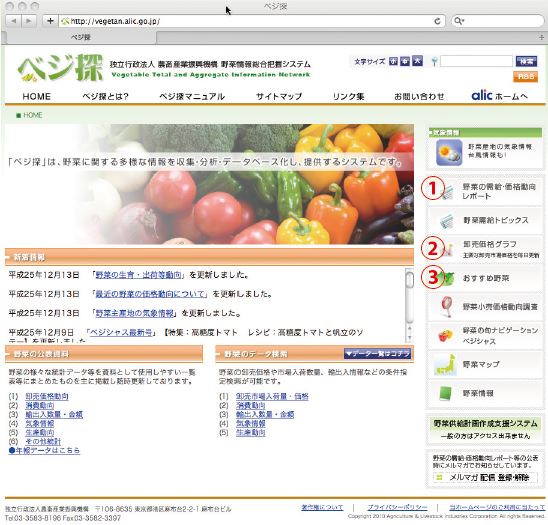Select the ベジ探 browser tab
The image size is (548, 525).
pyautogui.click(x=80, y=37)
